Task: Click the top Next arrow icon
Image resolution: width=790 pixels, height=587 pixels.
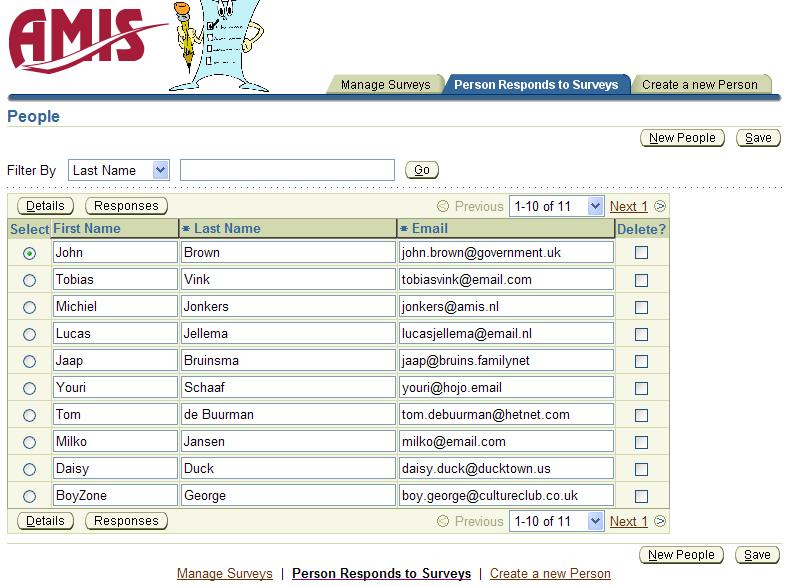Action: [660, 207]
